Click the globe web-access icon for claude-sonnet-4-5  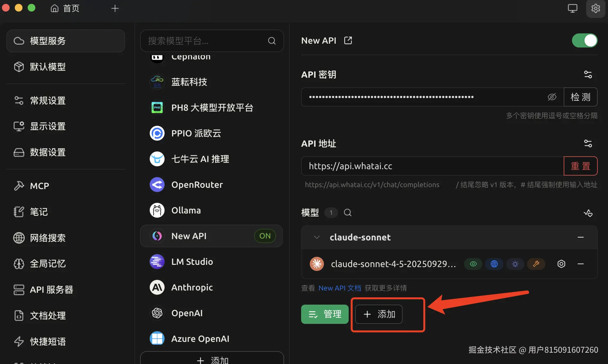494,264
